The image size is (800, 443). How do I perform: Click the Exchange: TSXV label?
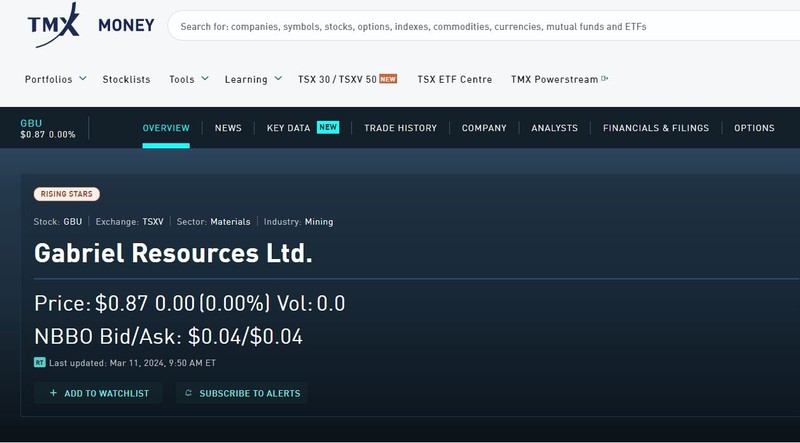coord(130,222)
